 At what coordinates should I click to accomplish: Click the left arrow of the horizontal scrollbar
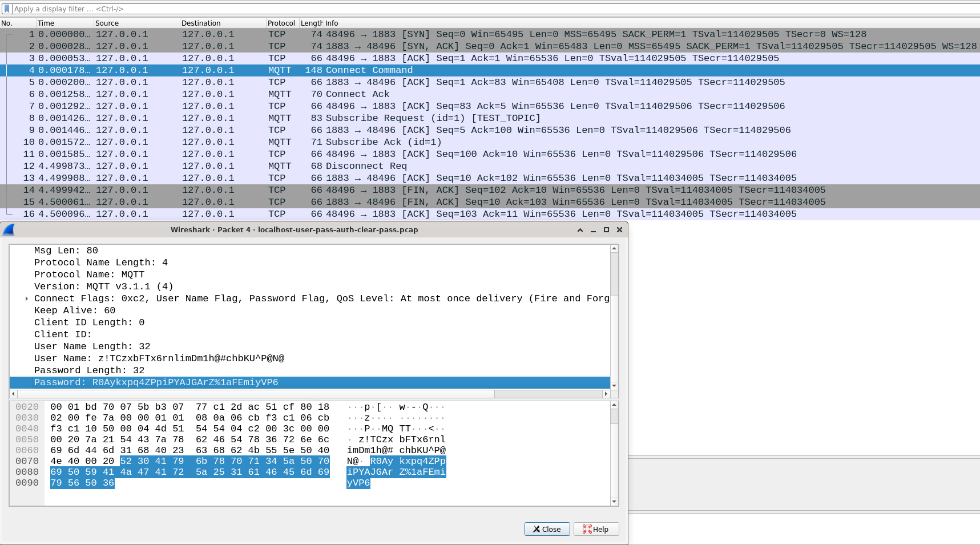coord(13,394)
